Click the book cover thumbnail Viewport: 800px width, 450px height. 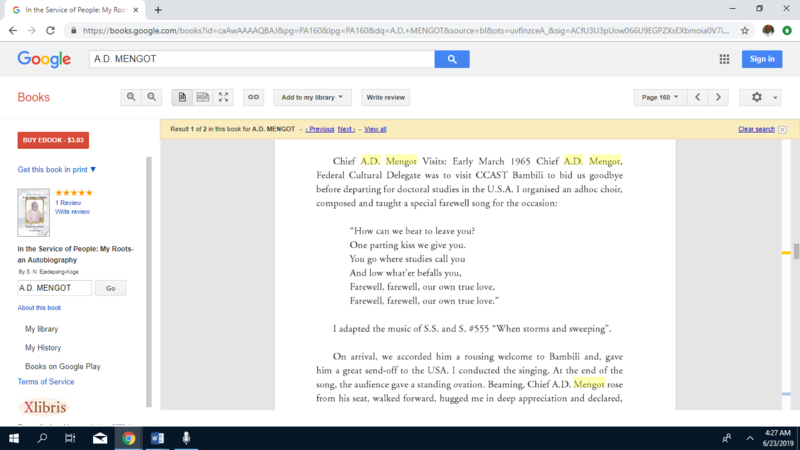(x=34, y=213)
